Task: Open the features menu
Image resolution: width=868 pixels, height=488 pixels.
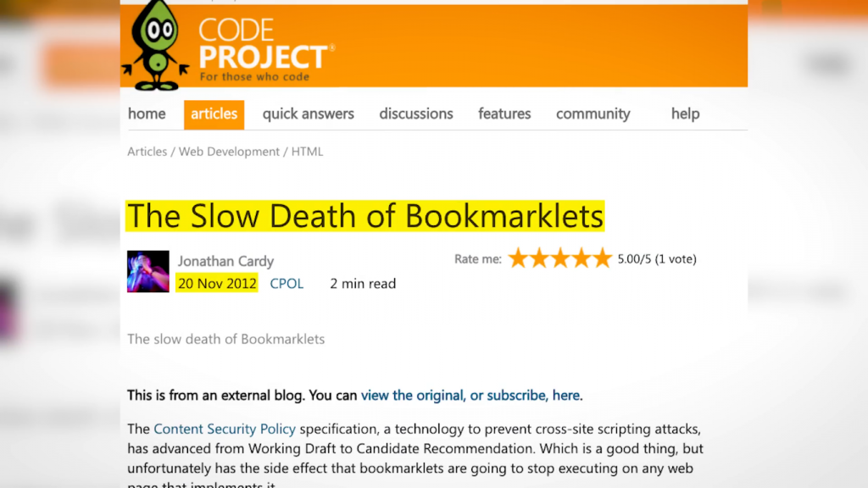Action: 504,114
